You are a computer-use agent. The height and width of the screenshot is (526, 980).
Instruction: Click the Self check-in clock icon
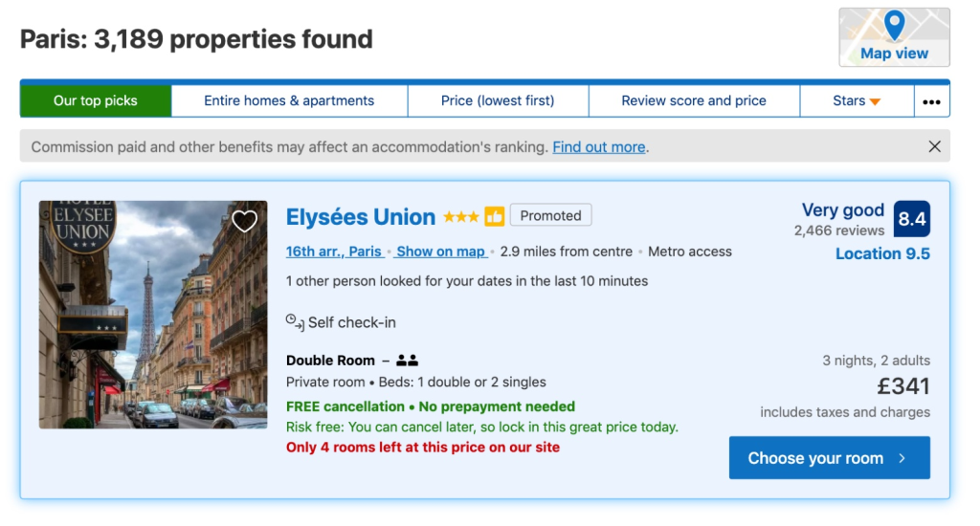click(295, 322)
